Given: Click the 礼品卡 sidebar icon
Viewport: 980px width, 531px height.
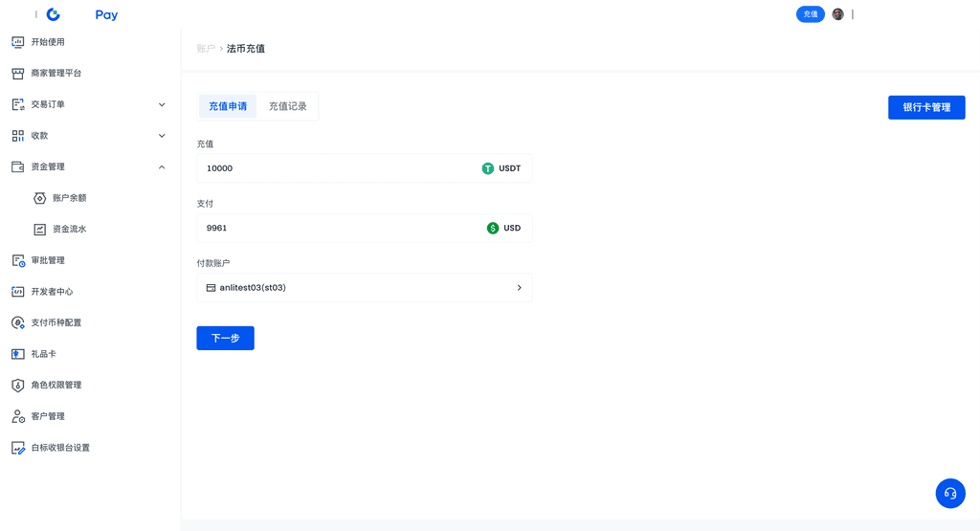Looking at the screenshot, I should (x=17, y=354).
